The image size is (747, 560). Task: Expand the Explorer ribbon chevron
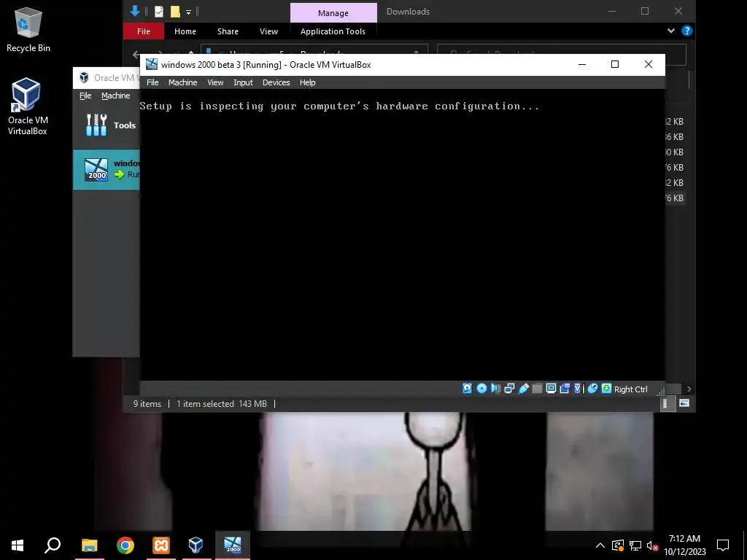point(671,31)
